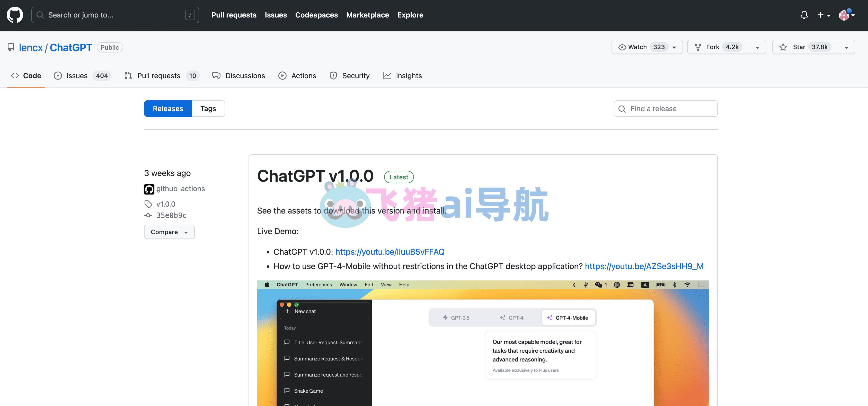Click View menu in the demo screenshot
The height and width of the screenshot is (406, 868).
(x=386, y=285)
